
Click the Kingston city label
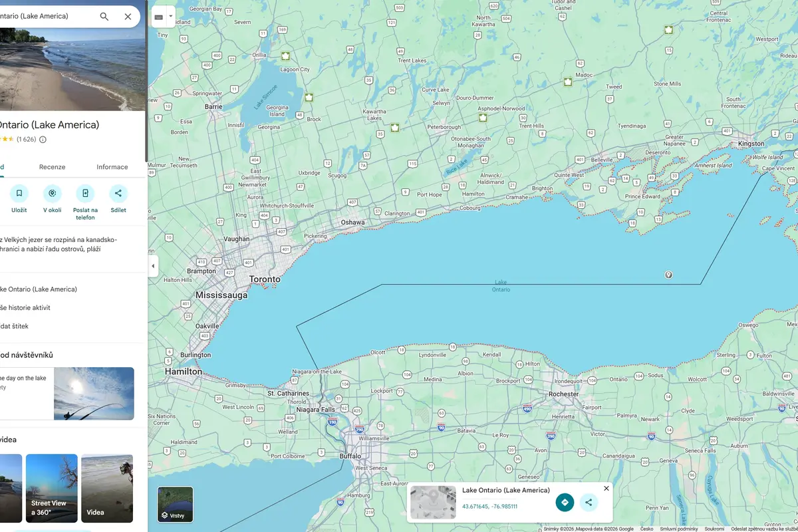click(751, 144)
